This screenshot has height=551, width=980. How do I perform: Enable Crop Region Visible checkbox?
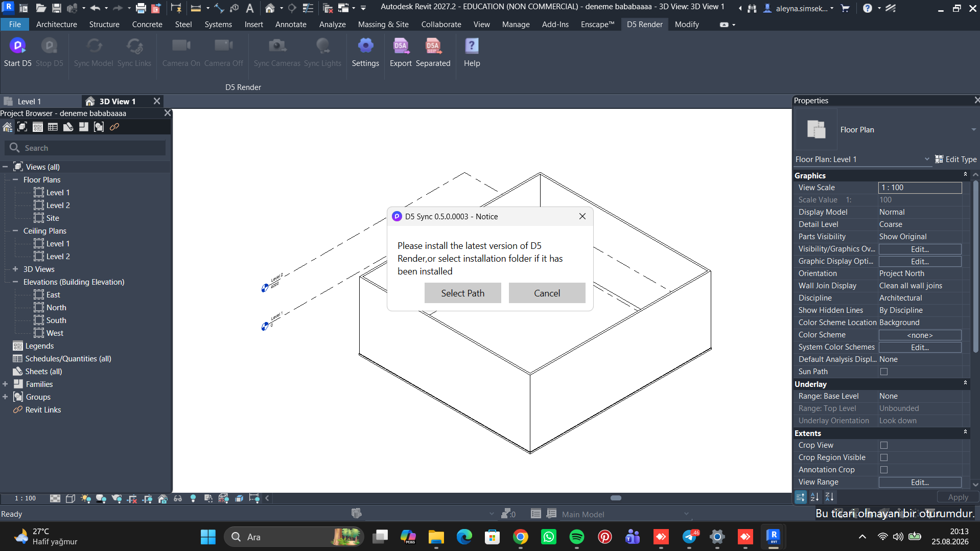[x=884, y=457]
